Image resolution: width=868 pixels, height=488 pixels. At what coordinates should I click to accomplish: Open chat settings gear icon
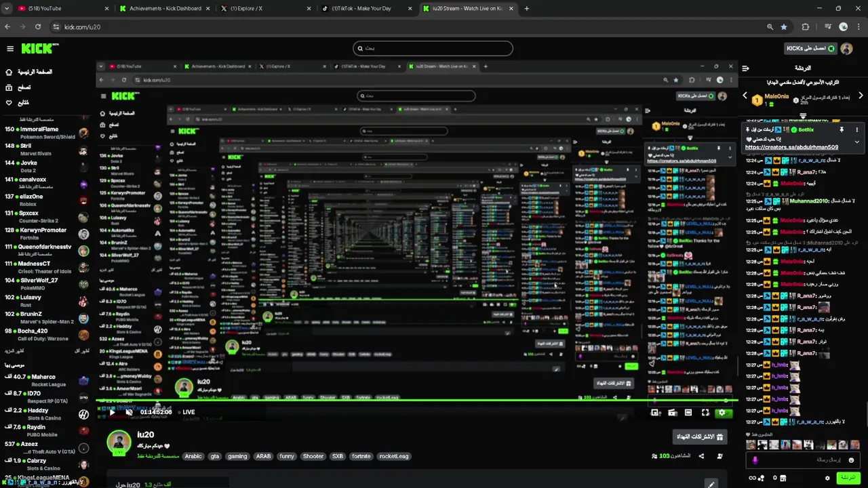(827, 478)
